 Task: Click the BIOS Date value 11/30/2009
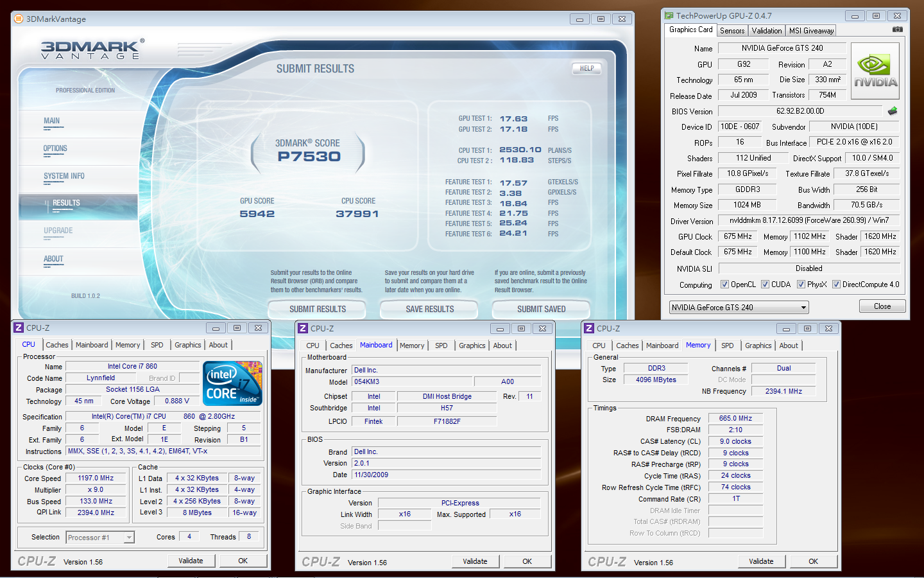[x=447, y=475]
